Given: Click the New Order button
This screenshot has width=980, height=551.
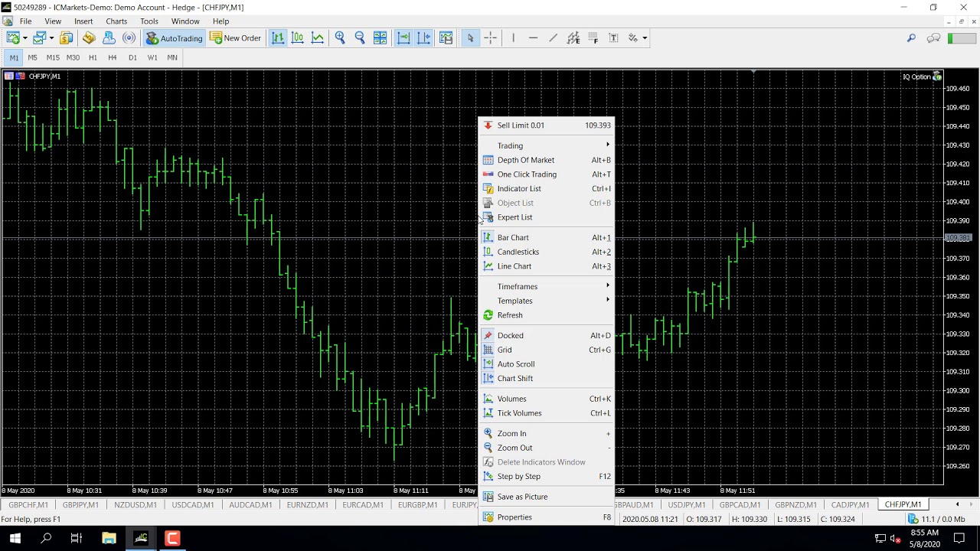Looking at the screenshot, I should point(236,37).
